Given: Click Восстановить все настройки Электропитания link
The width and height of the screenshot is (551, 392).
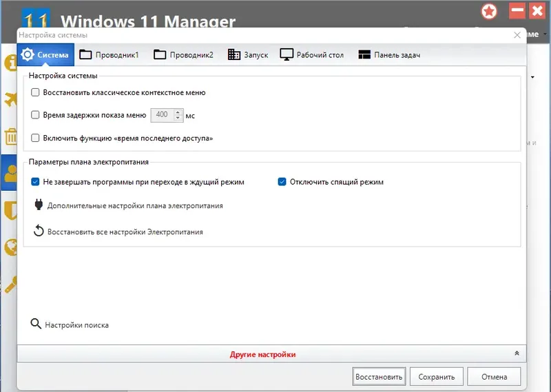Looking at the screenshot, I should pos(125,232).
